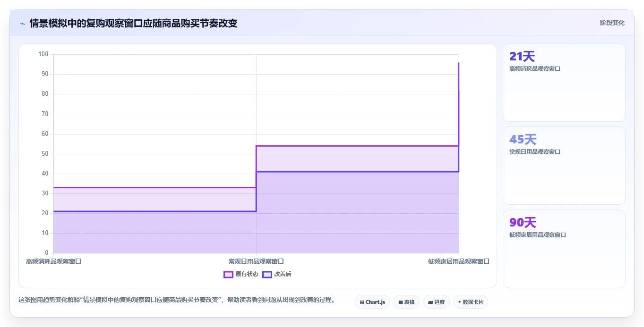Click the x-axis label 高频消耗品观察窗口
The image size is (644, 327).
53,261
